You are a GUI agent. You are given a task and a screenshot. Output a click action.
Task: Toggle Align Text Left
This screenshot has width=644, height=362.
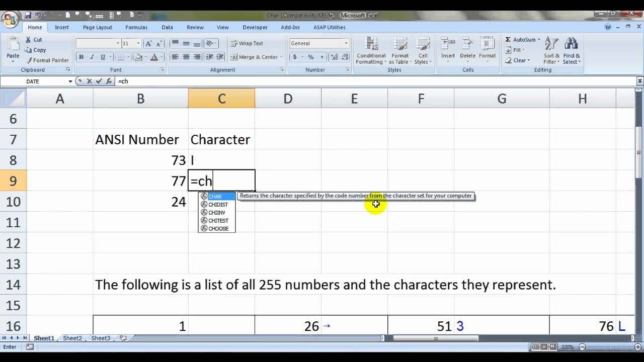coord(175,57)
